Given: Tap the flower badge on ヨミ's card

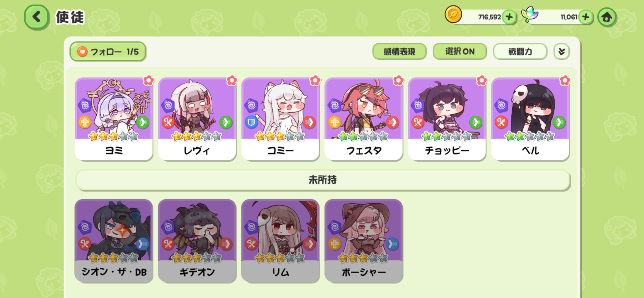Looking at the screenshot, I should click(x=148, y=81).
